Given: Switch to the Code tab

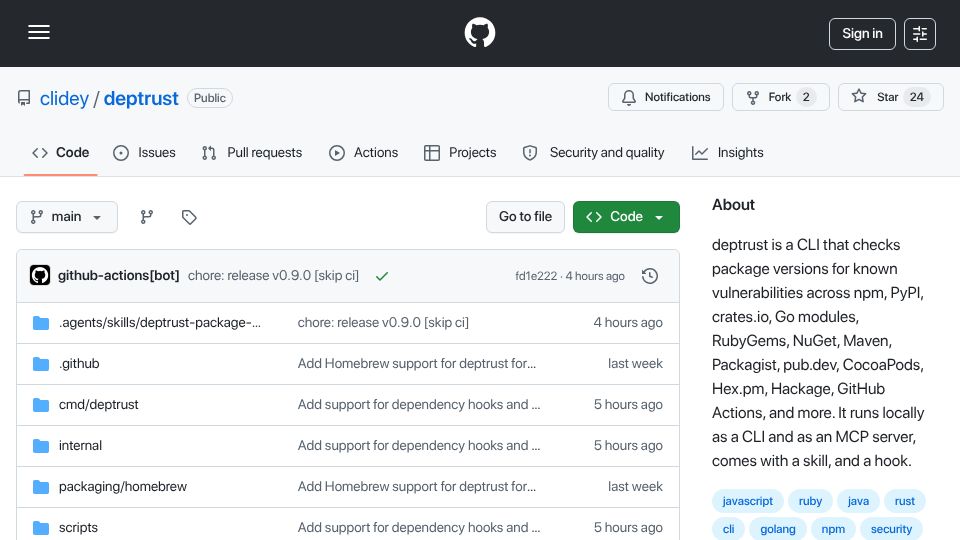Looking at the screenshot, I should tap(61, 152).
